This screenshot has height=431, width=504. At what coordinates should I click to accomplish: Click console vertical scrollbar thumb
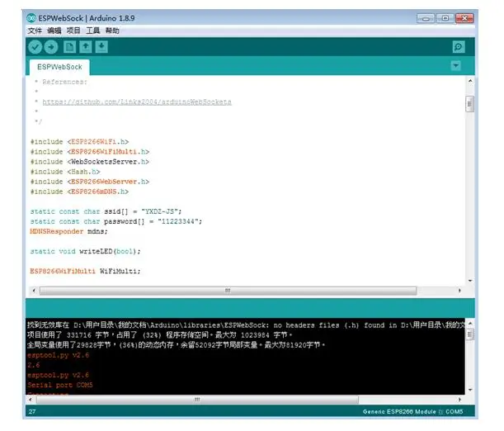(x=469, y=334)
